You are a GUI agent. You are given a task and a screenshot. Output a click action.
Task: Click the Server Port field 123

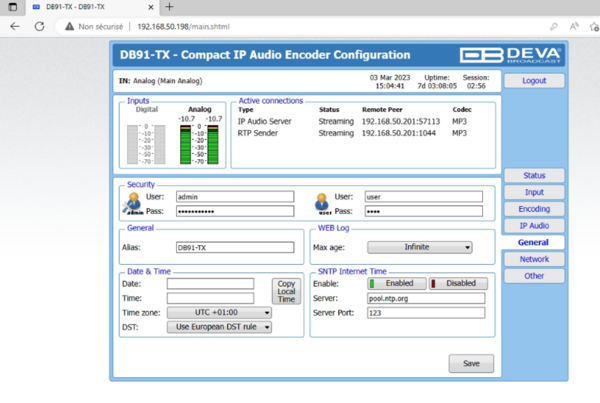coord(426,313)
